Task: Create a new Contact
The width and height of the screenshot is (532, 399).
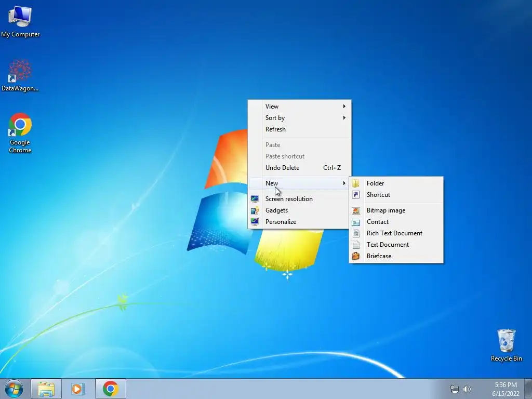Action: [396, 222]
